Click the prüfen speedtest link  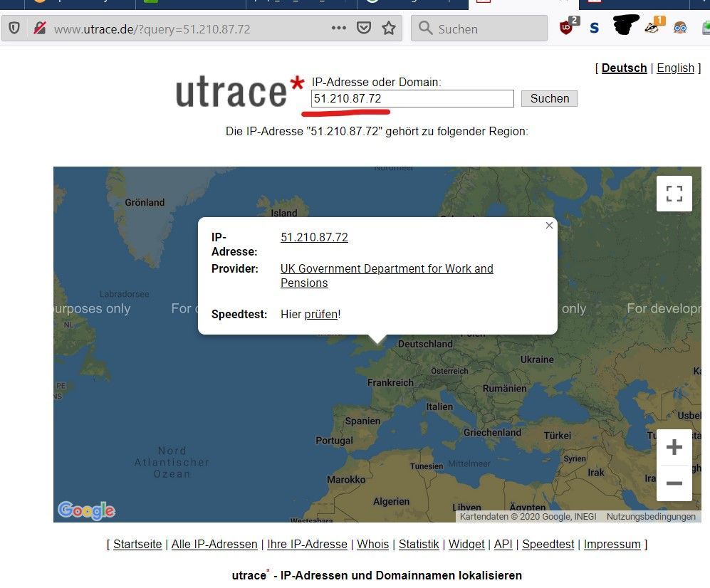tap(321, 314)
